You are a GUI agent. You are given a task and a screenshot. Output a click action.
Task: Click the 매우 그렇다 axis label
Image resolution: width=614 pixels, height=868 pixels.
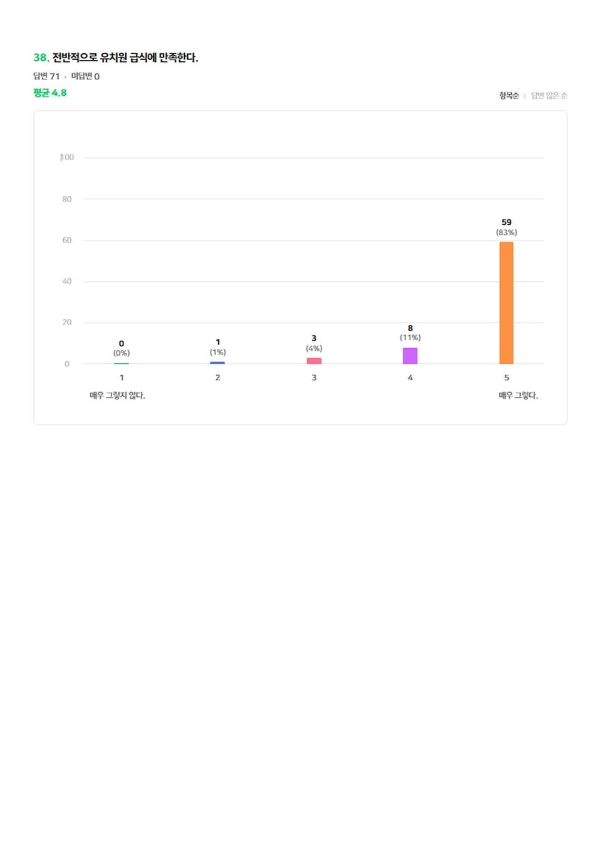point(518,396)
